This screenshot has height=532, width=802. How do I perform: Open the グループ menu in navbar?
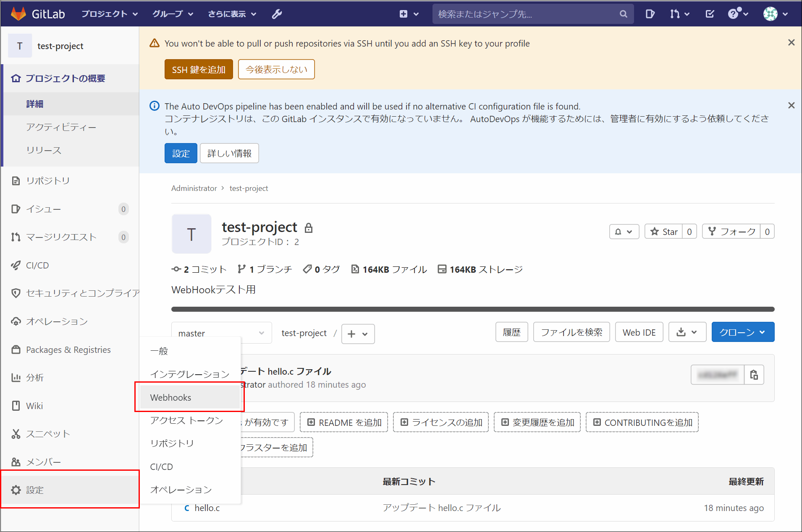point(173,14)
